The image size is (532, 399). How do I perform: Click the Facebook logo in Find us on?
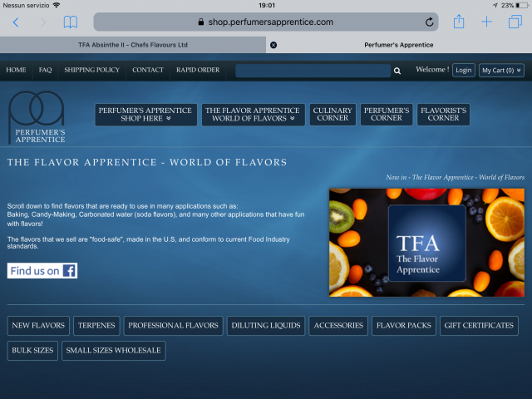[x=70, y=271]
